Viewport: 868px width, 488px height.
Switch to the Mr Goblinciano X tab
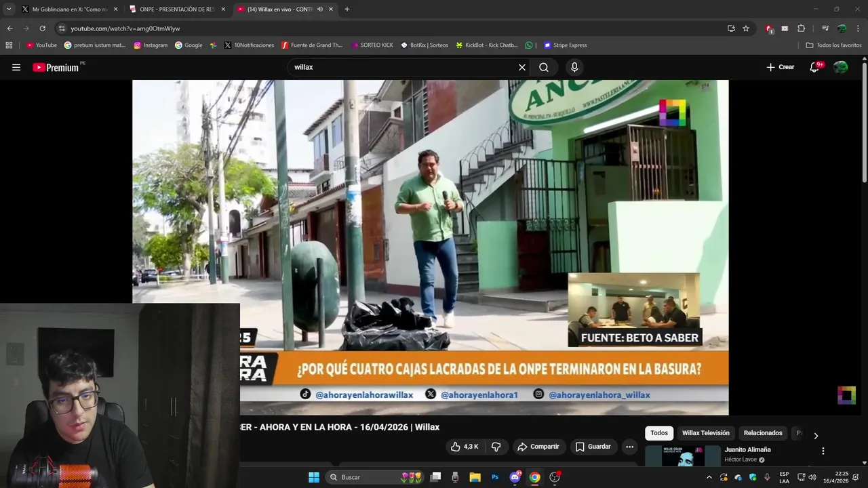point(68,9)
